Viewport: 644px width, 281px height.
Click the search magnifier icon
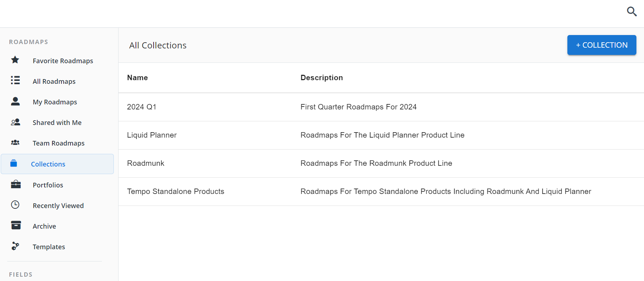tap(631, 12)
